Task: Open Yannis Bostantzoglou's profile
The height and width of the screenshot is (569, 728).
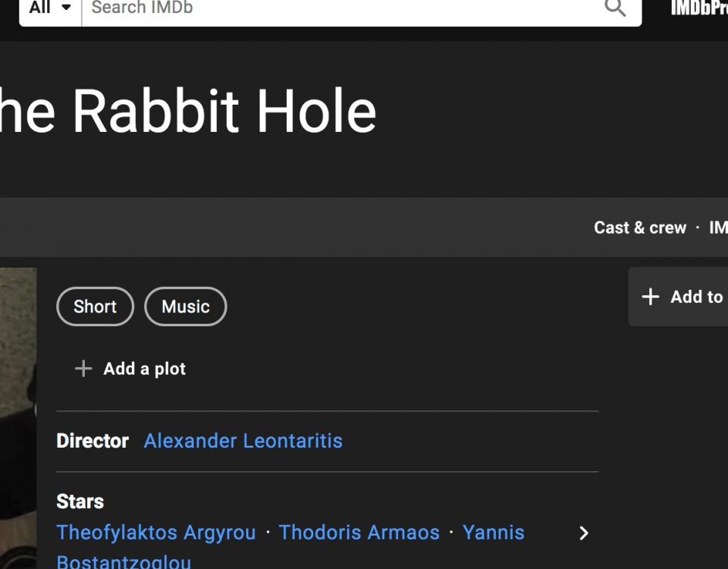Action: click(493, 533)
